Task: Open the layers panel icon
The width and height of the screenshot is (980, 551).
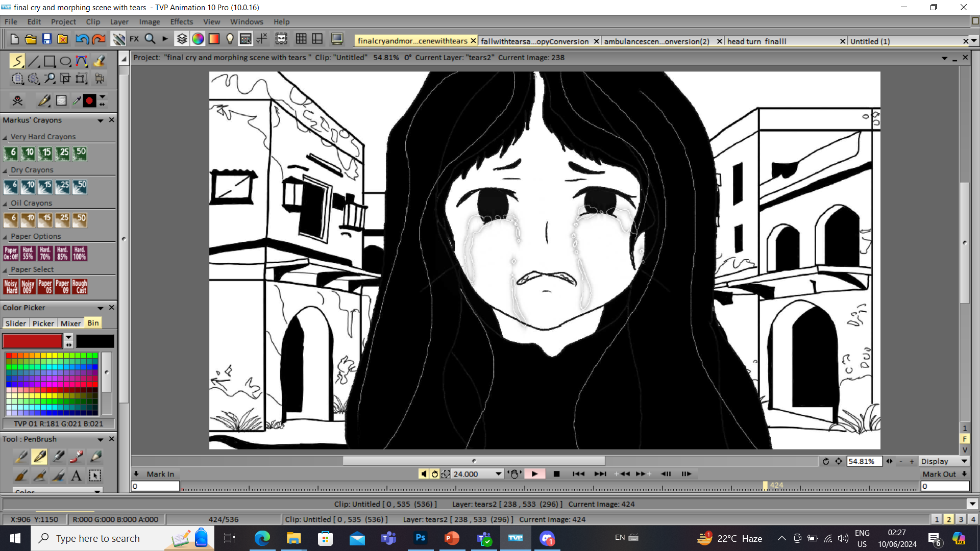Action: 182,39
